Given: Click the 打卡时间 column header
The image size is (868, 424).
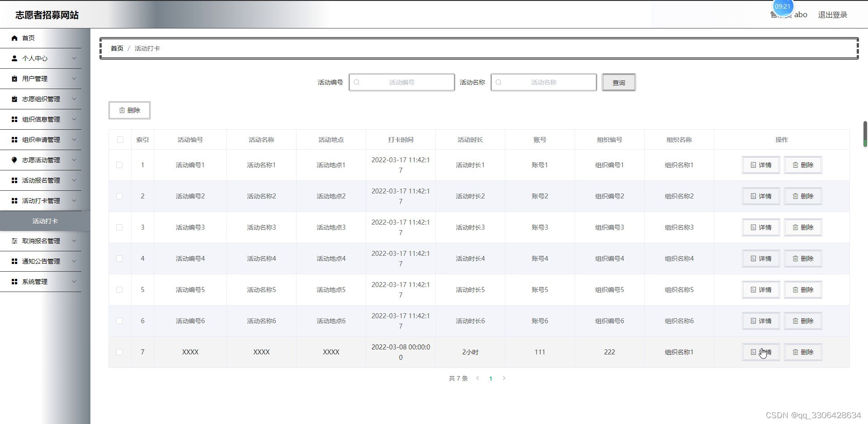Looking at the screenshot, I should coord(401,140).
